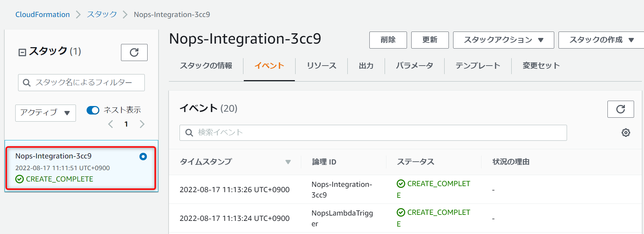This screenshot has height=234, width=644.
Task: Click the Nops-Integration-3cc9 stack name in sidebar
Action: 54,156
